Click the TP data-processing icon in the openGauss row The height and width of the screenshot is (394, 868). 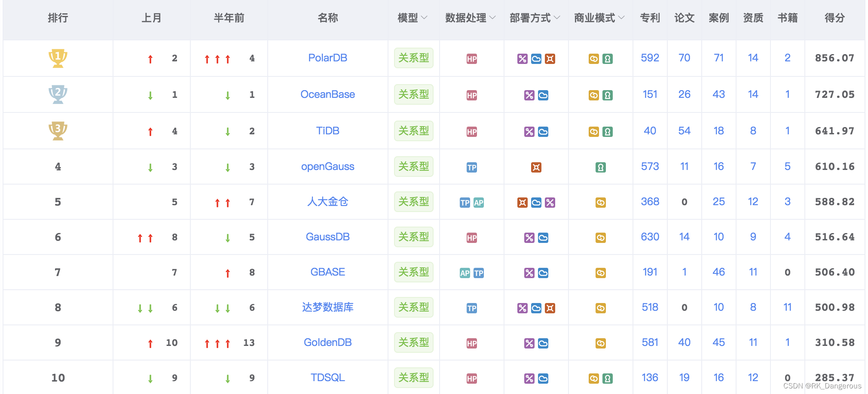coord(472,167)
